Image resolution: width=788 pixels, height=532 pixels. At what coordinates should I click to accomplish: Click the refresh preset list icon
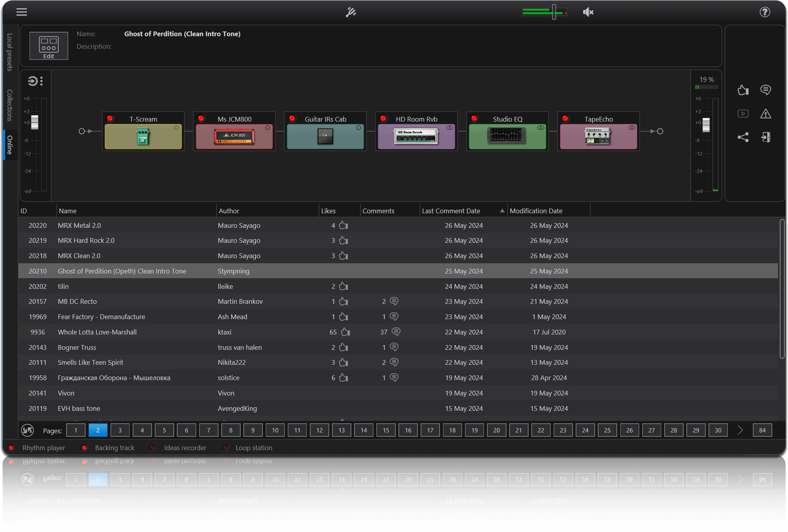(x=28, y=430)
